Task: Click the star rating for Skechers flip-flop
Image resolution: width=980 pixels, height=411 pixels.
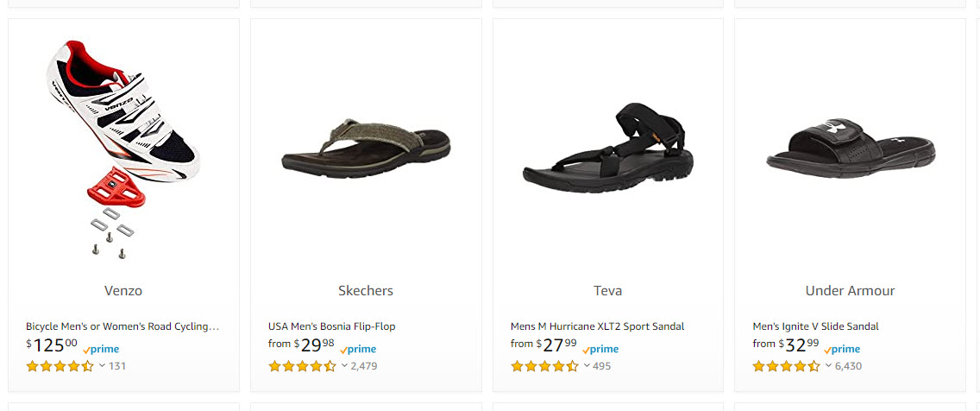Action: pyautogui.click(x=302, y=366)
